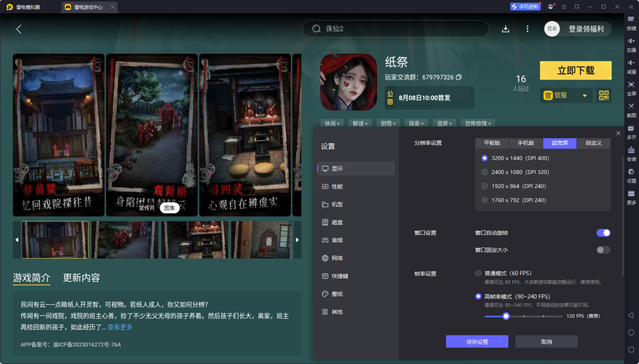Open 性能 settings section
The image size is (639, 364).
pos(356,187)
